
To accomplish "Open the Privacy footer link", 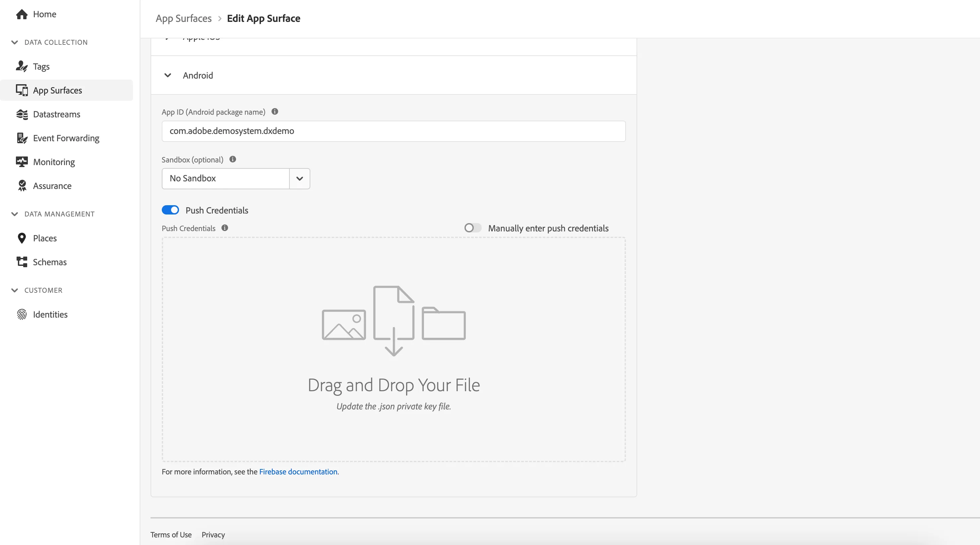I will click(213, 535).
